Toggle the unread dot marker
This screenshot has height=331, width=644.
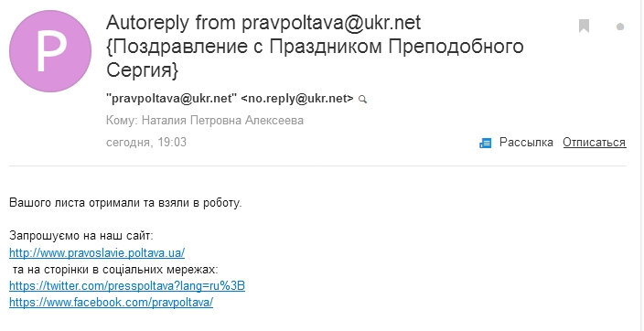tap(620, 27)
